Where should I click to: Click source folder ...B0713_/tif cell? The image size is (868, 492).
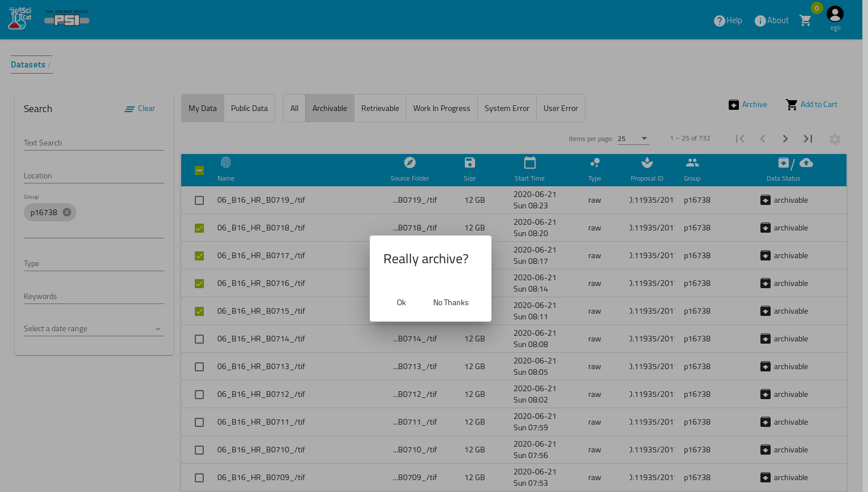click(x=415, y=367)
